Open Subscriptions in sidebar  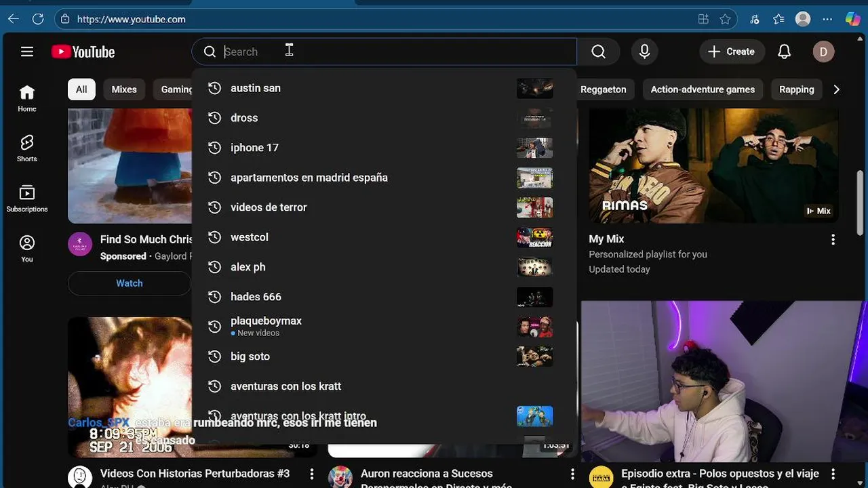click(x=27, y=199)
